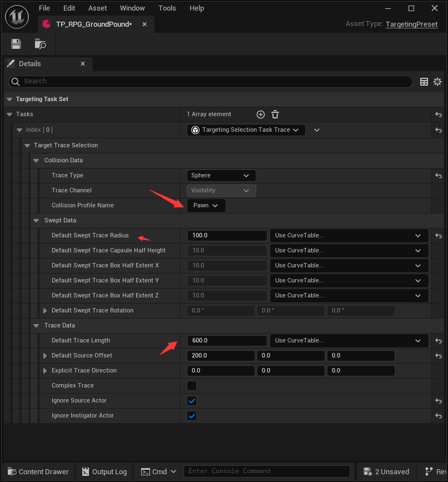This screenshot has width=448, height=482.
Task: Enable the Complex Trace checkbox
Action: coord(192,385)
